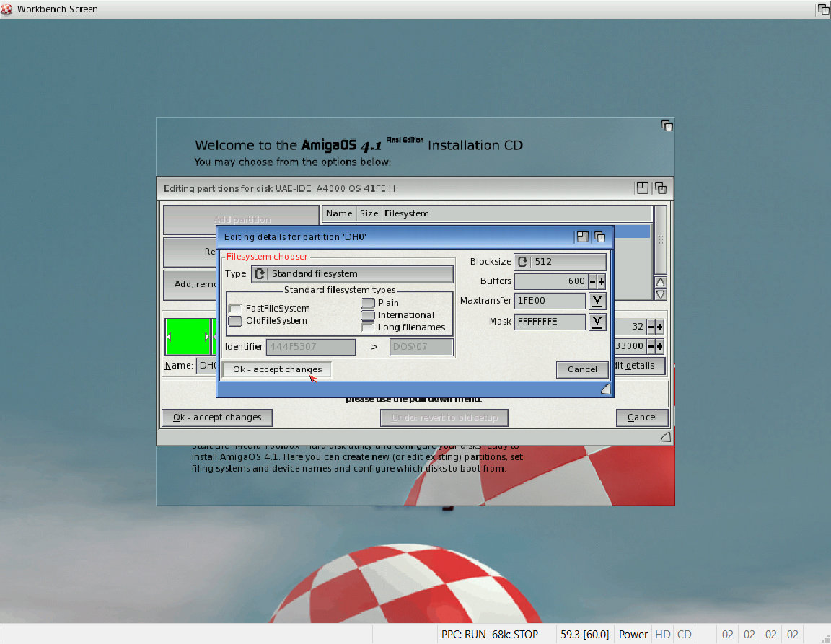The height and width of the screenshot is (644, 831).
Task: Cancel the DH0 details dialog
Action: pyautogui.click(x=582, y=369)
